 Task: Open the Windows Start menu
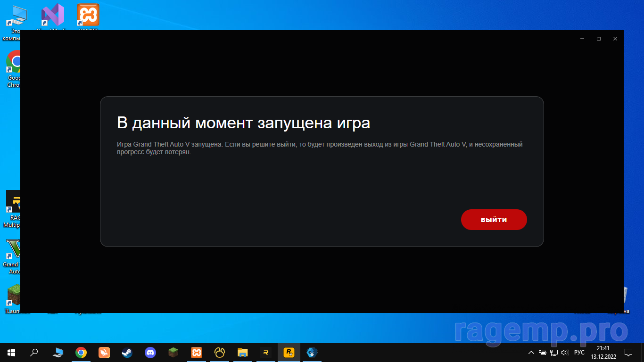pos(11,352)
